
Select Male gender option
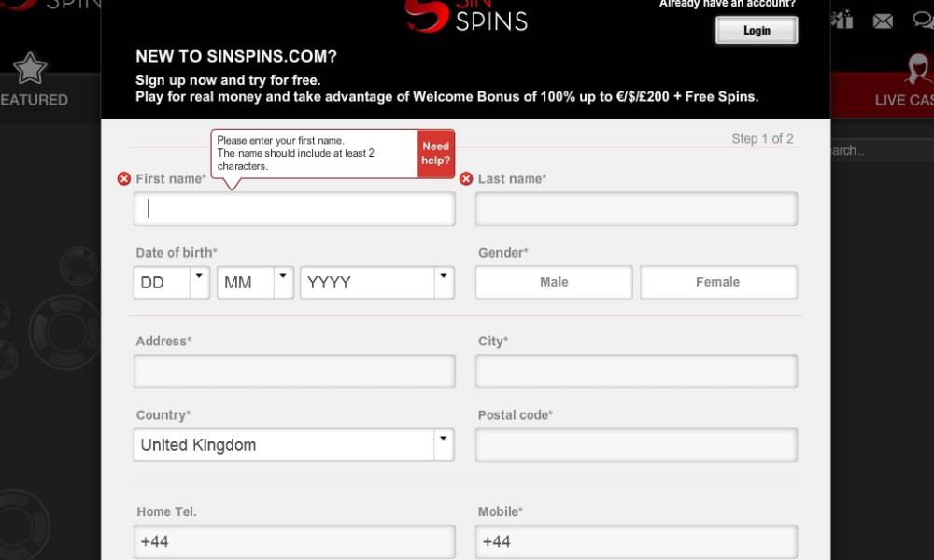point(554,282)
